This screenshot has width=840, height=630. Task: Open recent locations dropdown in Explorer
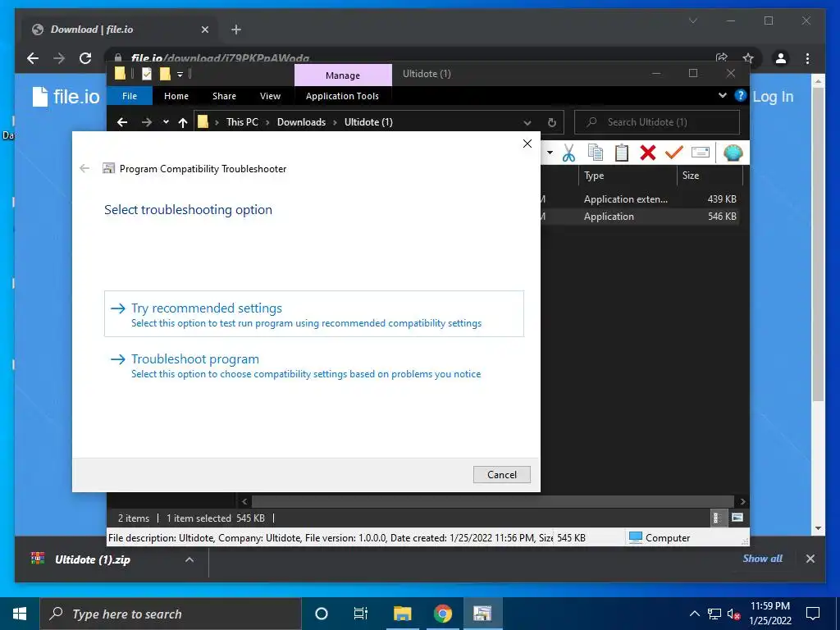click(166, 122)
